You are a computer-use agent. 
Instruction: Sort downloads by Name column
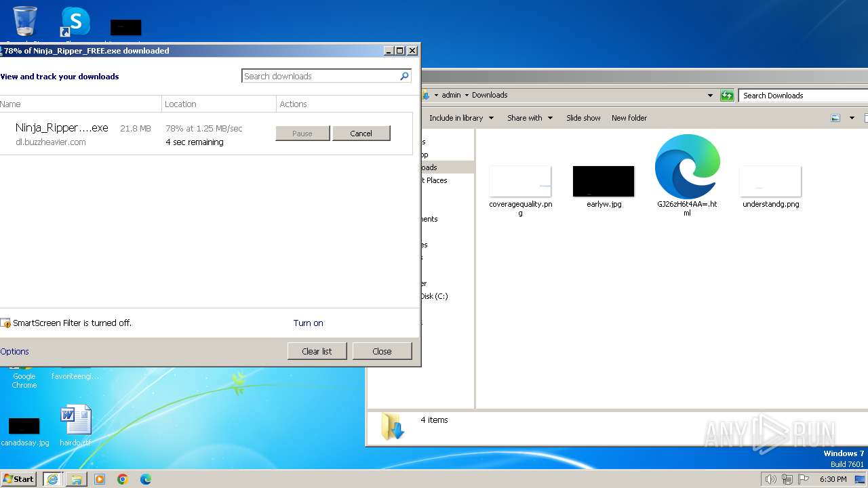tap(80, 104)
